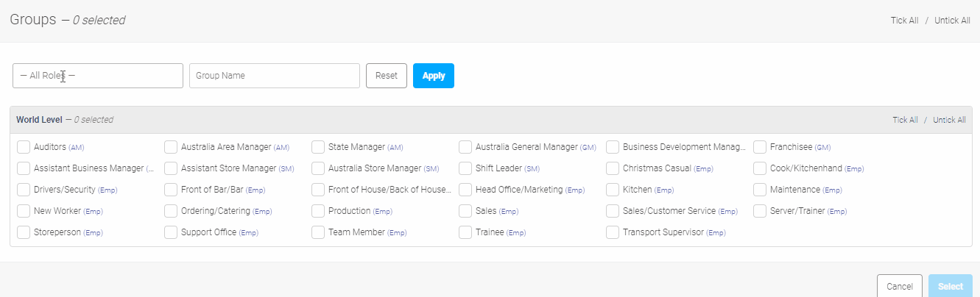Open the All Roles dropdown

(98, 76)
